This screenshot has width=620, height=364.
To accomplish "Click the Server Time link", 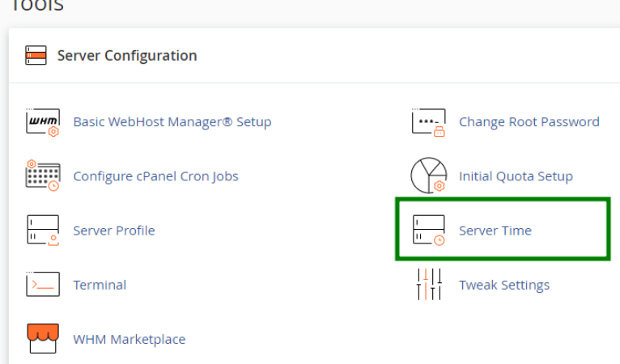I will coord(495,231).
